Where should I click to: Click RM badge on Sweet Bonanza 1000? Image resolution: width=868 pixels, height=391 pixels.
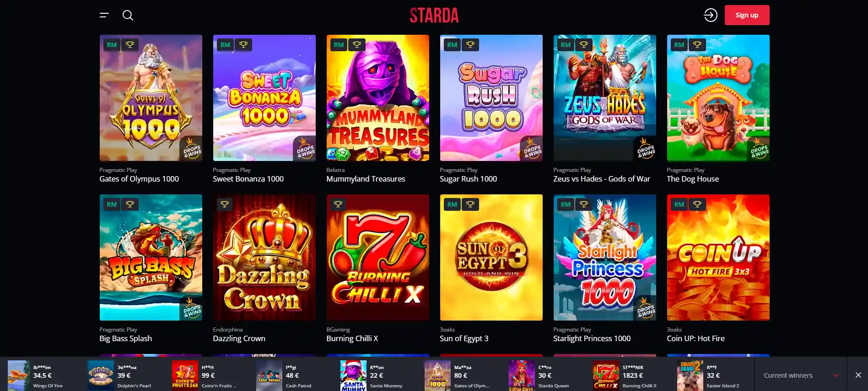[x=225, y=45]
